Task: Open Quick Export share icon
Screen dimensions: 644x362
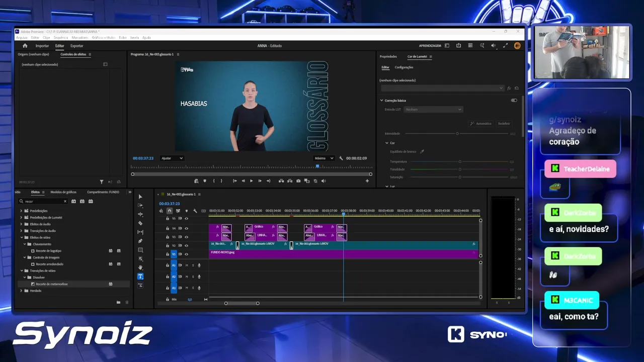Action: pyautogui.click(x=458, y=46)
